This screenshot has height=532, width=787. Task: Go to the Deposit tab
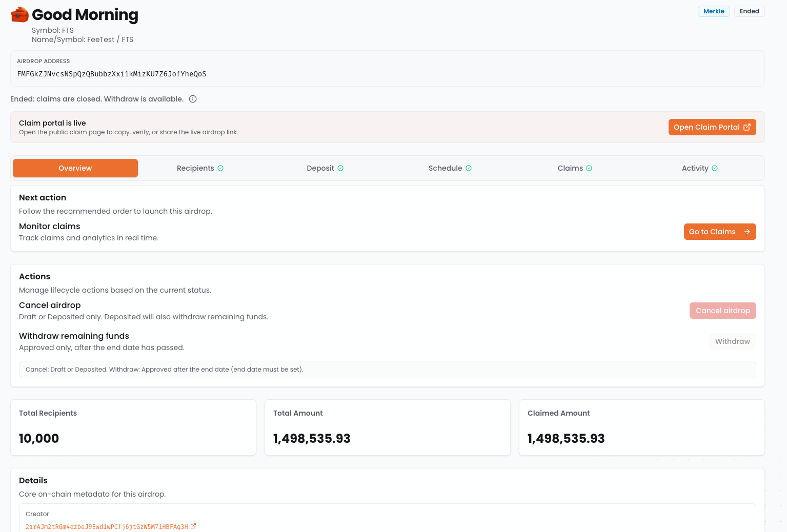(x=320, y=168)
